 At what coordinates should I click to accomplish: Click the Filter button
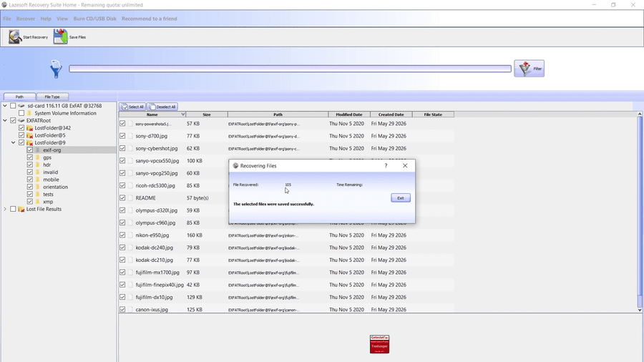point(529,69)
